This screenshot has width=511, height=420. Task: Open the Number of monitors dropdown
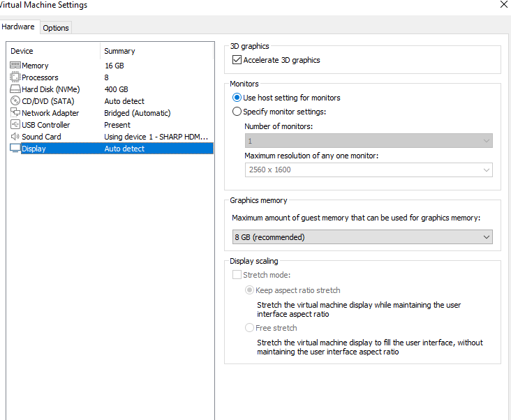(369, 141)
